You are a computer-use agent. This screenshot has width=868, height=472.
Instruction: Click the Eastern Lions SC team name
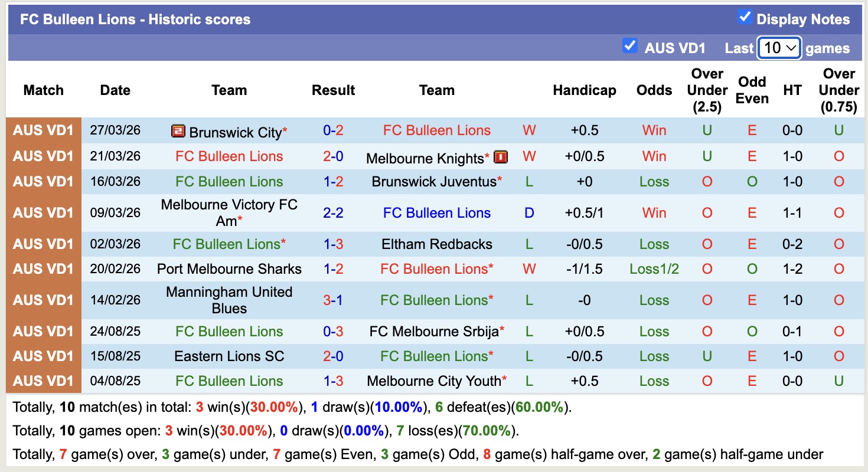click(x=229, y=356)
